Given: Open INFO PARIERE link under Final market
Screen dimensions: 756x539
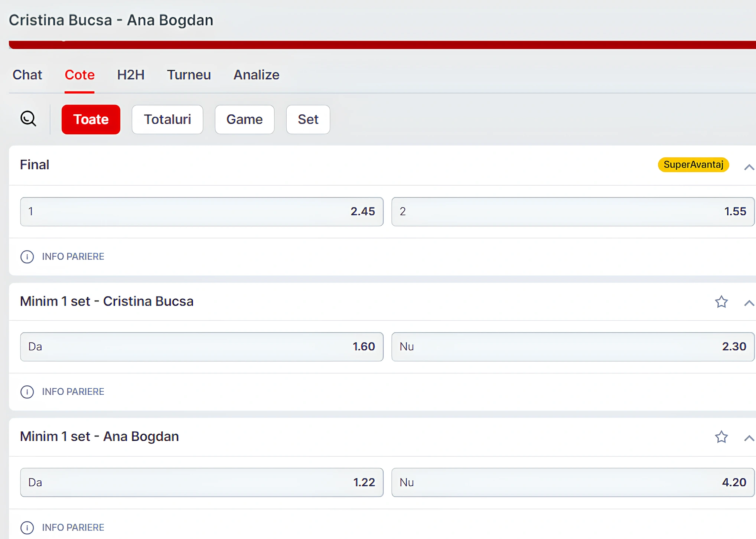Looking at the screenshot, I should click(73, 257).
